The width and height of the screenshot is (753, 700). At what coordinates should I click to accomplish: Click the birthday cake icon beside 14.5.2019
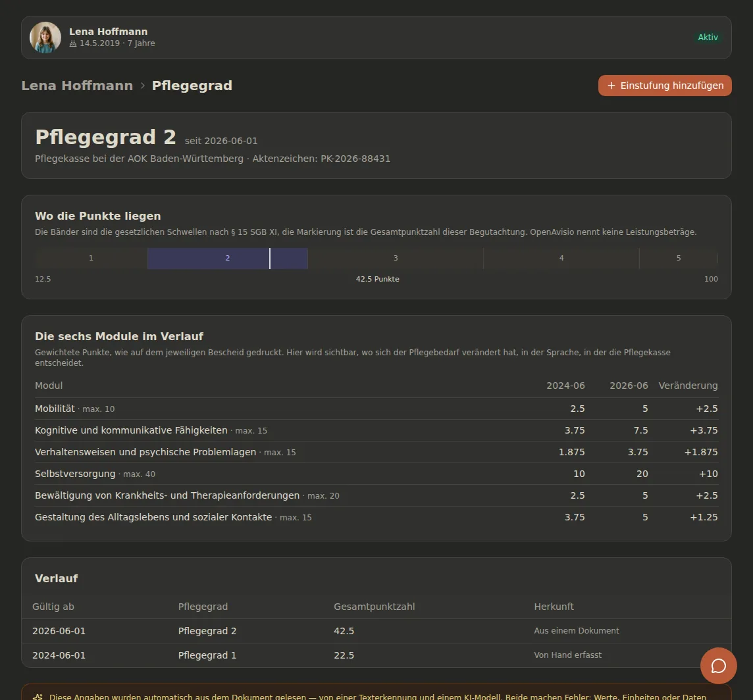coord(73,43)
